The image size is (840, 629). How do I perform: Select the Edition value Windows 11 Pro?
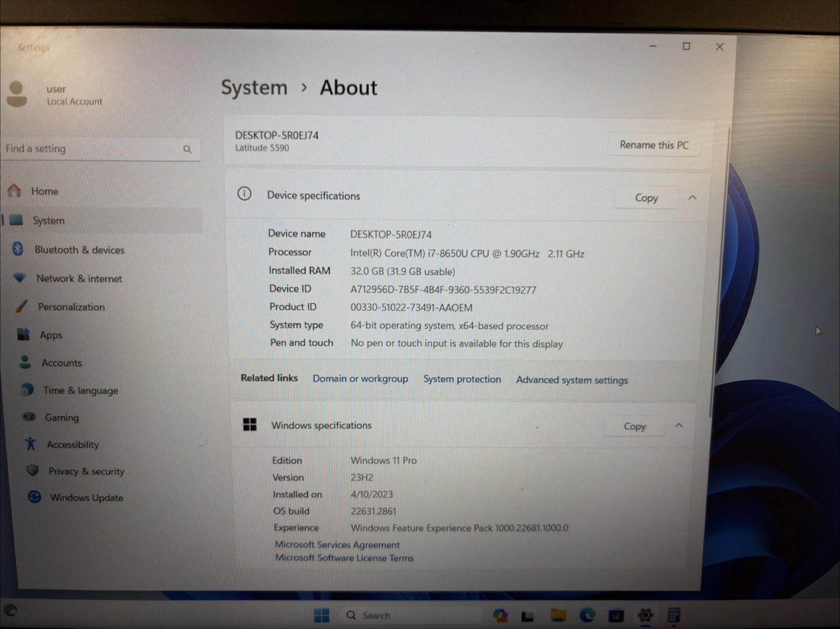pyautogui.click(x=384, y=461)
